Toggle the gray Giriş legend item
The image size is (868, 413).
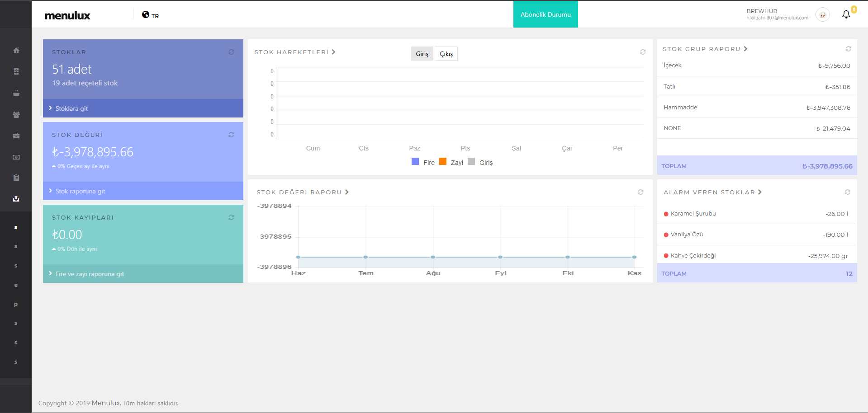coord(480,162)
